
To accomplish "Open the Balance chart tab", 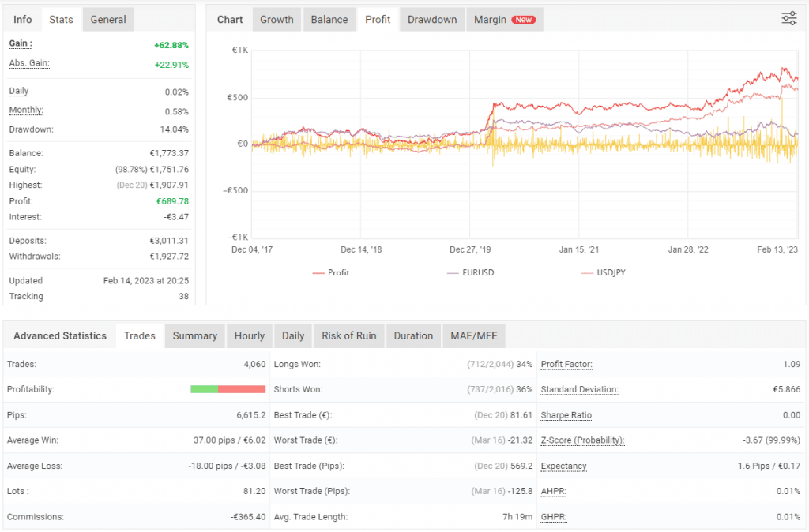I will point(329,20).
